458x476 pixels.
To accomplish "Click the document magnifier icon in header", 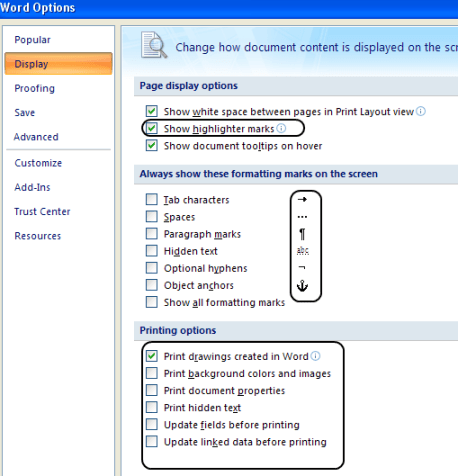I will 154,45.
